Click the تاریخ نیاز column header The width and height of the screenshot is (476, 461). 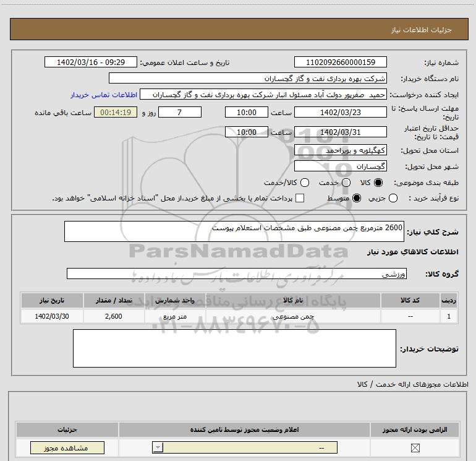(52, 300)
